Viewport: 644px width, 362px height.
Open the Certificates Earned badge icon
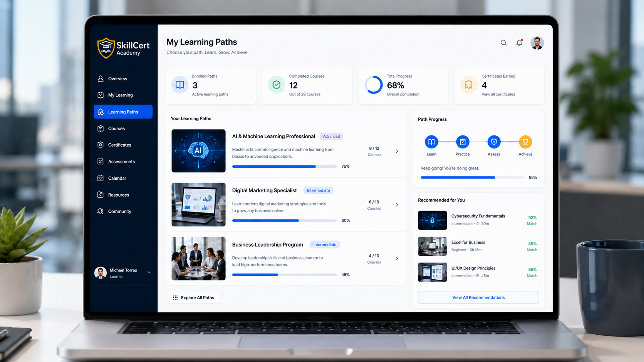point(469,85)
